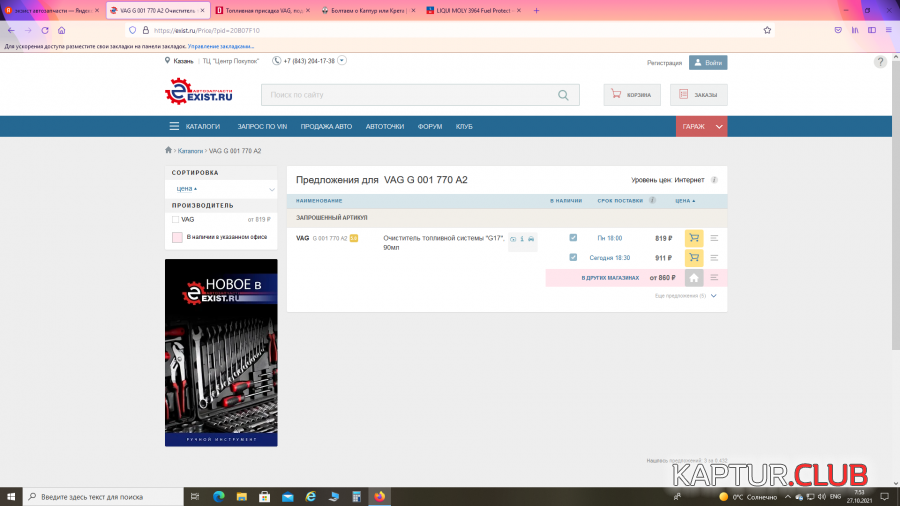
Task: Open the Заказы orders button
Action: [x=699, y=95]
